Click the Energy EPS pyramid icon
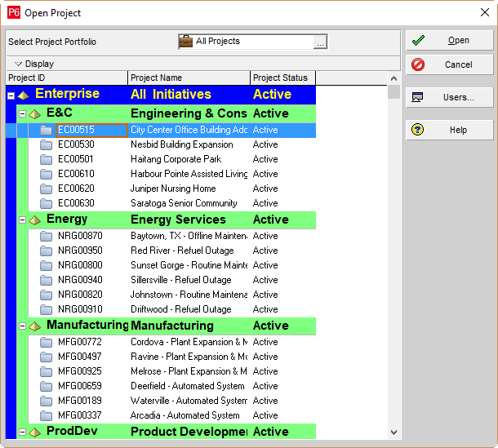Viewport: 498px width, 448px height. click(x=34, y=220)
